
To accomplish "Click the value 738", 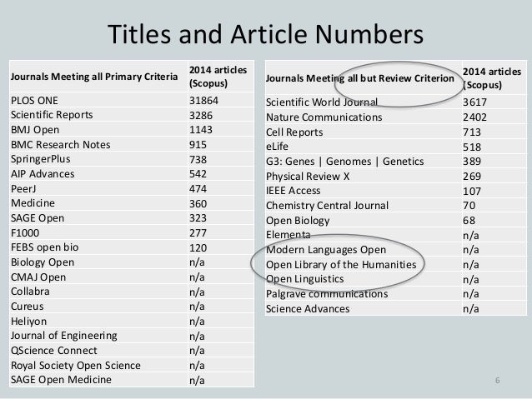I will [x=198, y=160].
